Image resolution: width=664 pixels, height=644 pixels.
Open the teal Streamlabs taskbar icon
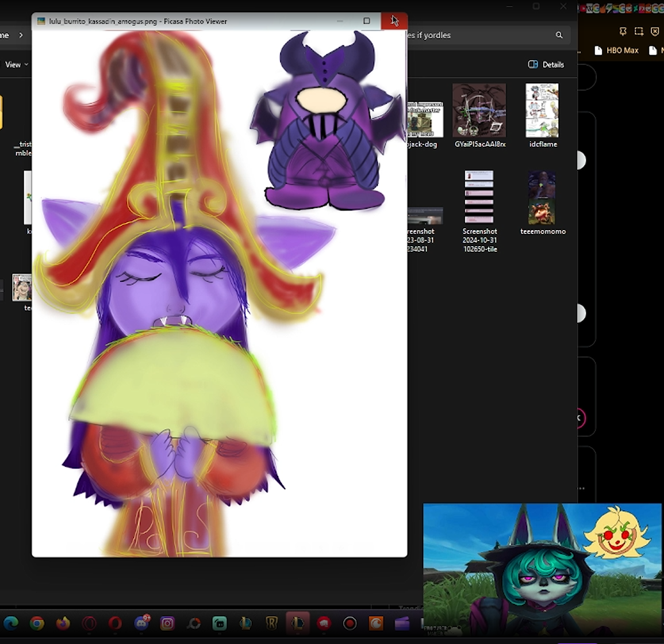[x=220, y=623]
